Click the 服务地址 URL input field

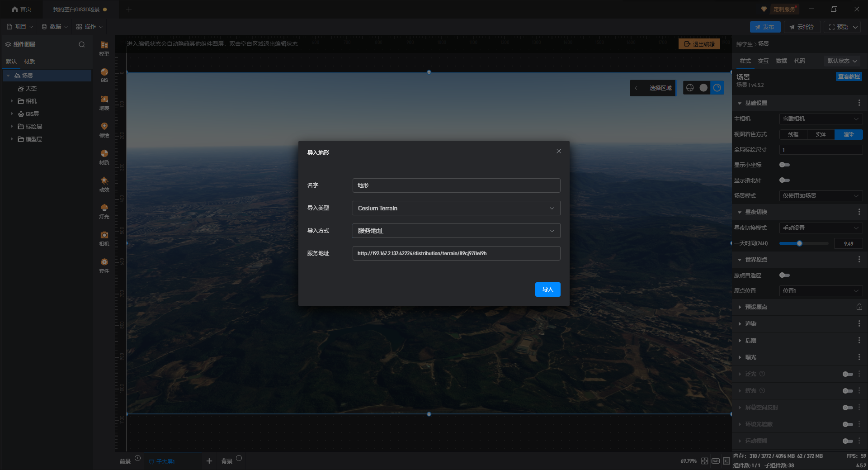[456, 253]
